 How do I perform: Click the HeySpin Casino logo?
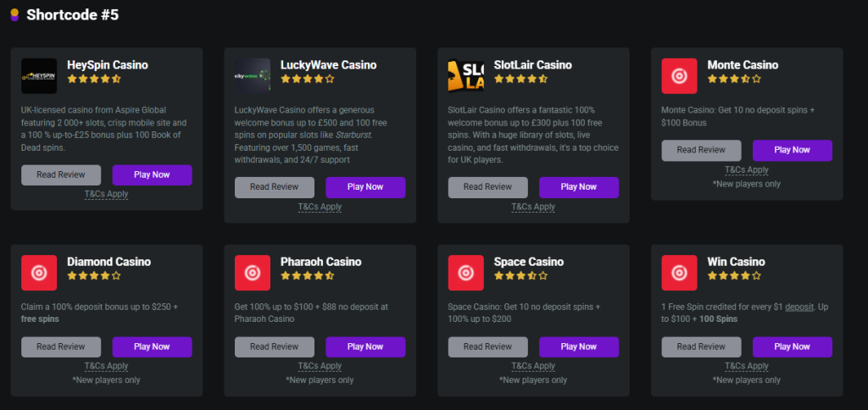point(39,75)
